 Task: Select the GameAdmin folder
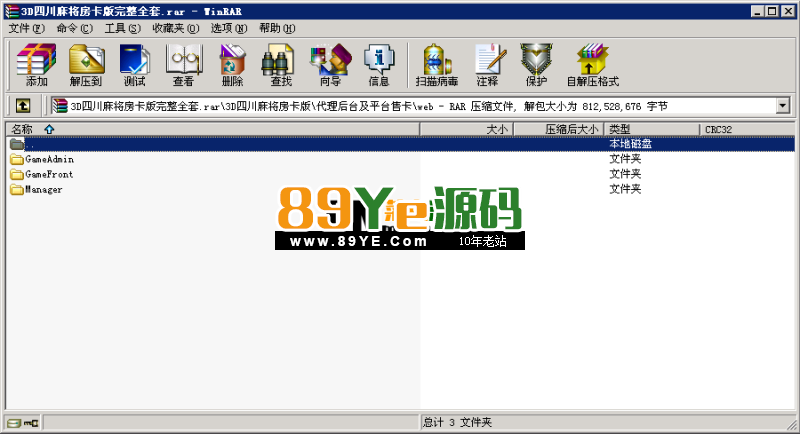49,159
